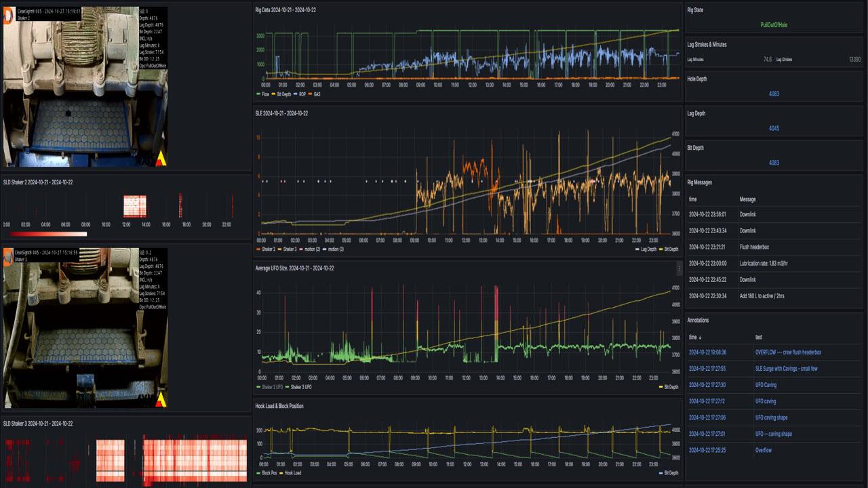Toggle motion (2) series in SLE legend
This screenshot has width=868, height=488.
point(310,249)
